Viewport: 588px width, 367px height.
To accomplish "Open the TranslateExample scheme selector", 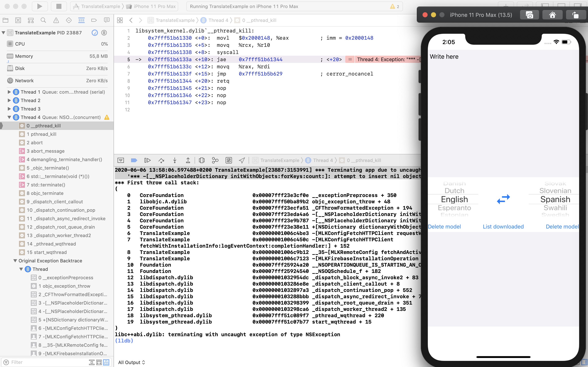I will 97,6.
